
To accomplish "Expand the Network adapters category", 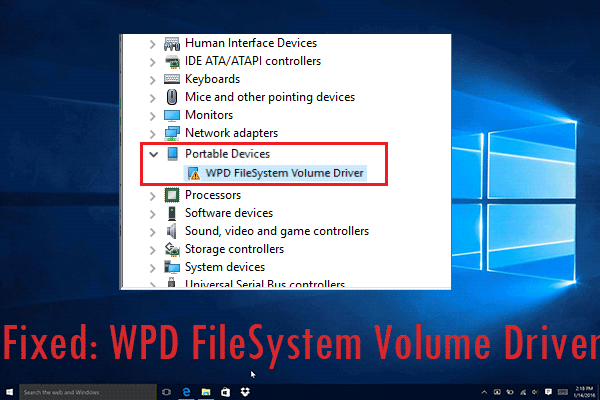I will pos(152,133).
